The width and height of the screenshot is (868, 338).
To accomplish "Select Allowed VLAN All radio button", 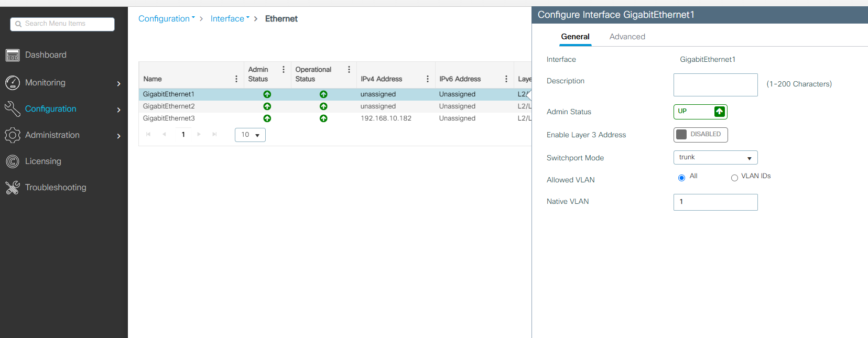I will click(681, 178).
